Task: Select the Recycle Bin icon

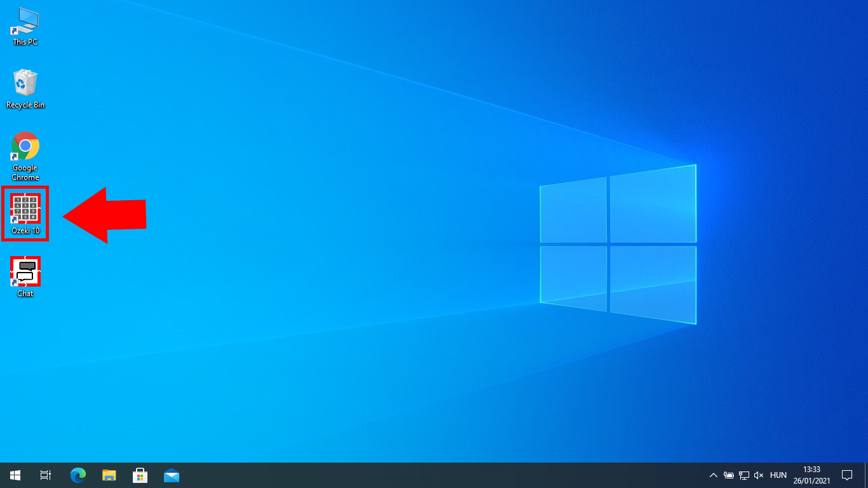Action: point(25,88)
